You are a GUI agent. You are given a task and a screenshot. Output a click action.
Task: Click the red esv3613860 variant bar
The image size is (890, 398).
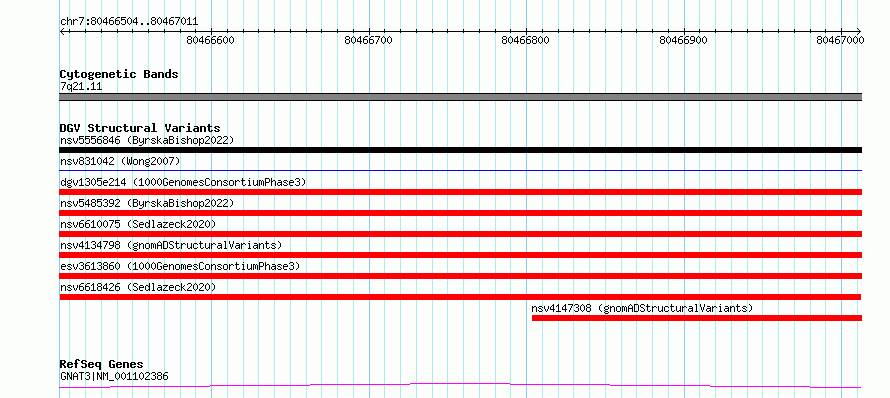tap(460, 276)
